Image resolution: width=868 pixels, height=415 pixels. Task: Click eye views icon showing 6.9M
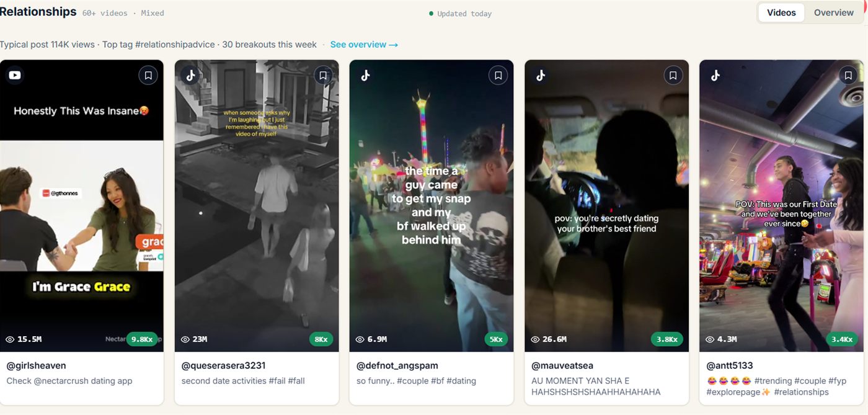[x=360, y=339]
